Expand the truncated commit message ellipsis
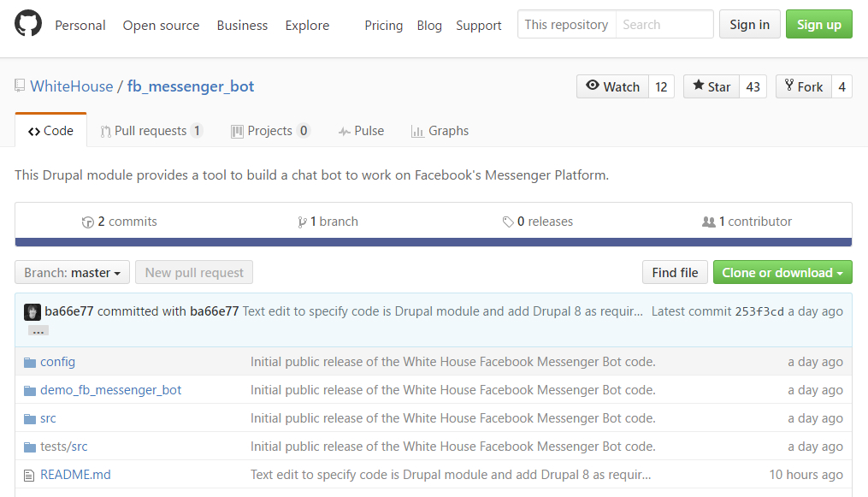Image resolution: width=868 pixels, height=497 pixels. (x=38, y=328)
